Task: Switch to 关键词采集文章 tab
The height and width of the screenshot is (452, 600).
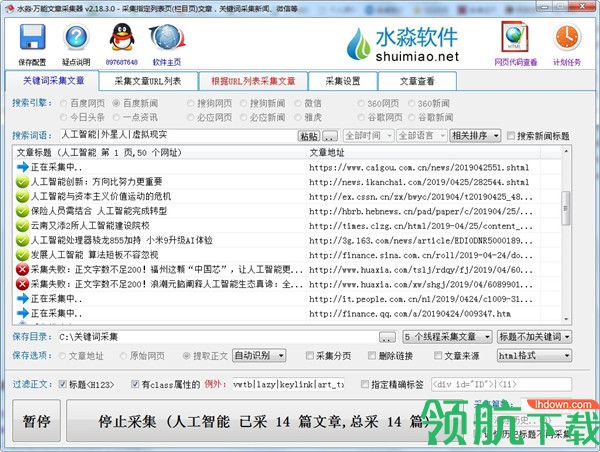Action: click(52, 81)
